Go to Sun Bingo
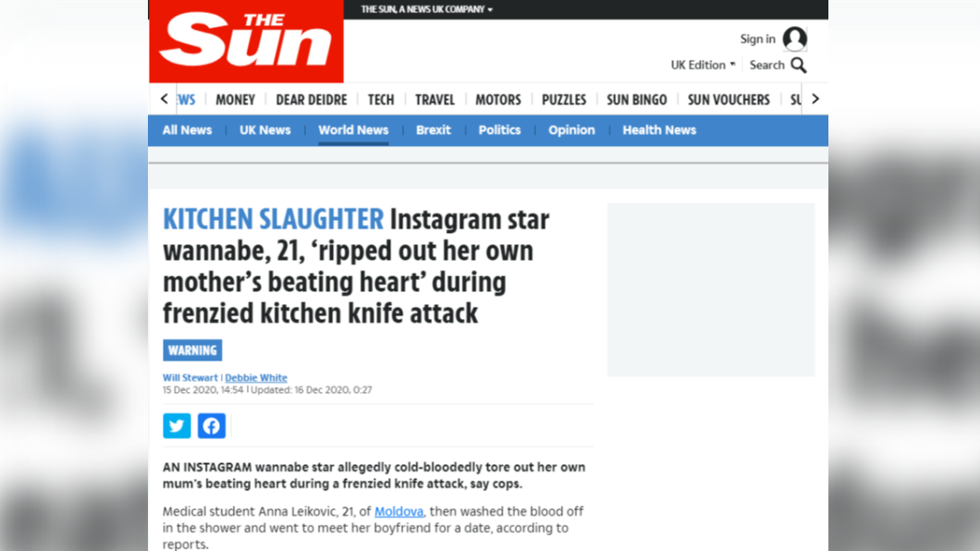980x551 pixels. tap(636, 100)
